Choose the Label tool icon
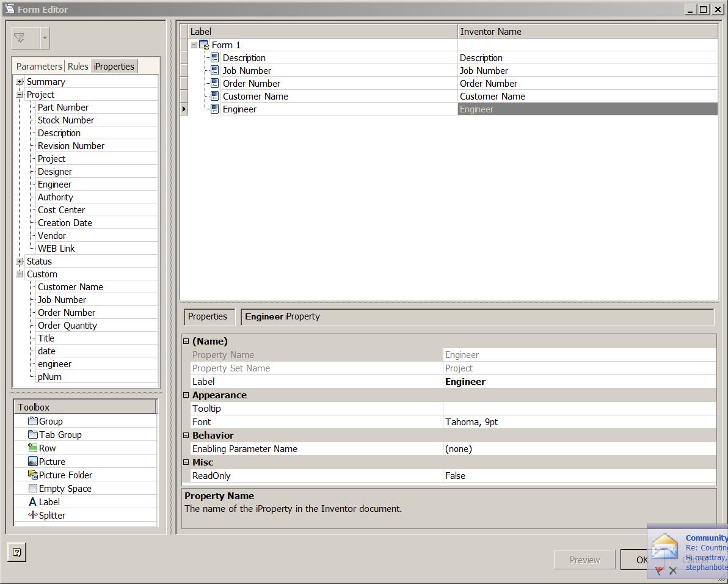Viewport: 728px width, 584px height. (x=32, y=502)
